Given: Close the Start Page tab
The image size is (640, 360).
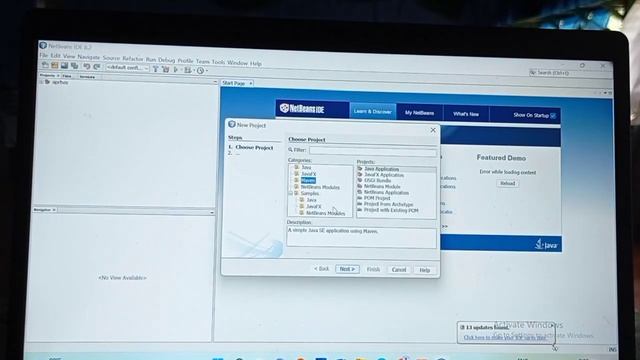Looking at the screenshot, I should click(x=250, y=84).
